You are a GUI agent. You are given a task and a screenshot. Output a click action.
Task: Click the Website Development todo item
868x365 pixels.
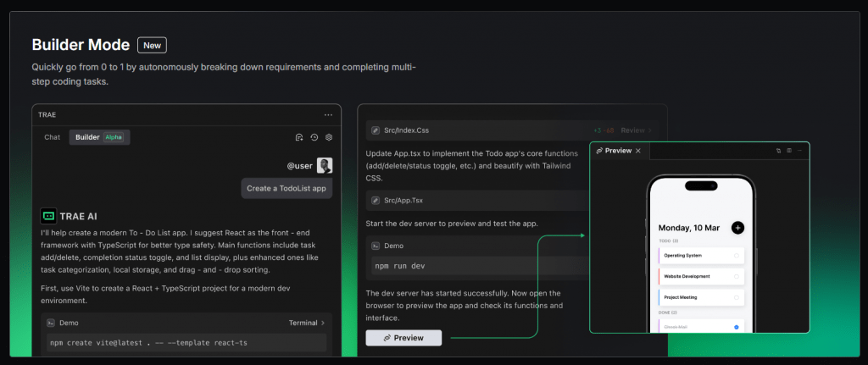[701, 276]
